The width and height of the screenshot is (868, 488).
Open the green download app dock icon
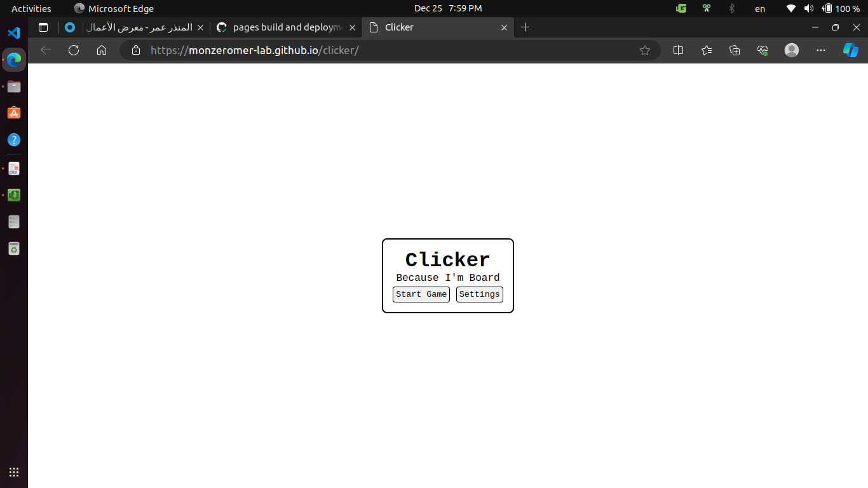(x=14, y=195)
